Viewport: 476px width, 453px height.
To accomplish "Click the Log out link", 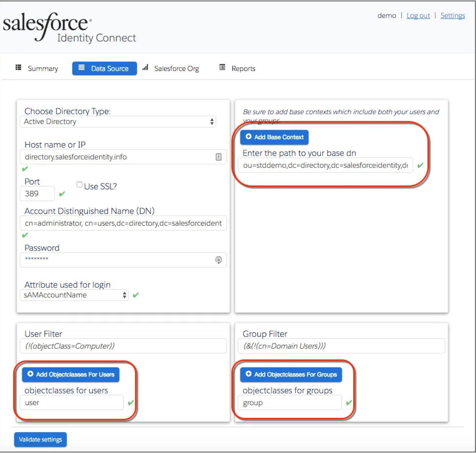I will point(418,16).
